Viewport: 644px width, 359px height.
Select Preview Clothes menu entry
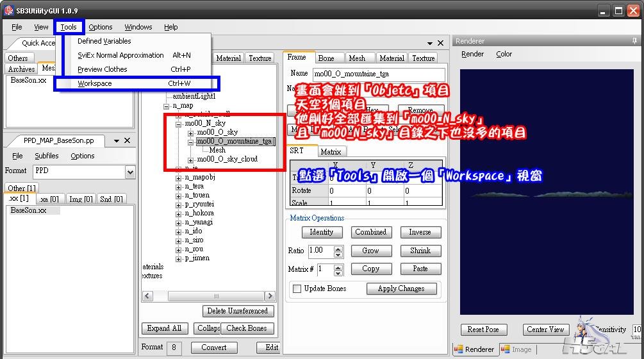coord(103,69)
